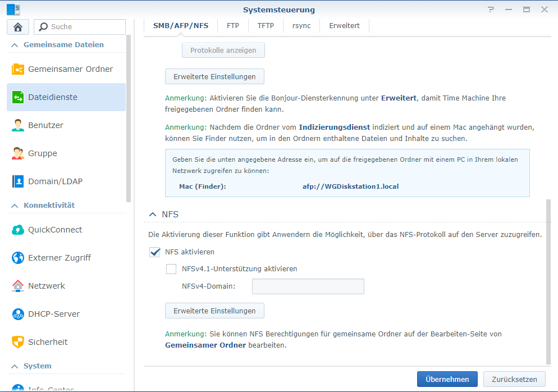Open QuickConnect cloud icon
This screenshot has height=392, width=558.
[18, 230]
